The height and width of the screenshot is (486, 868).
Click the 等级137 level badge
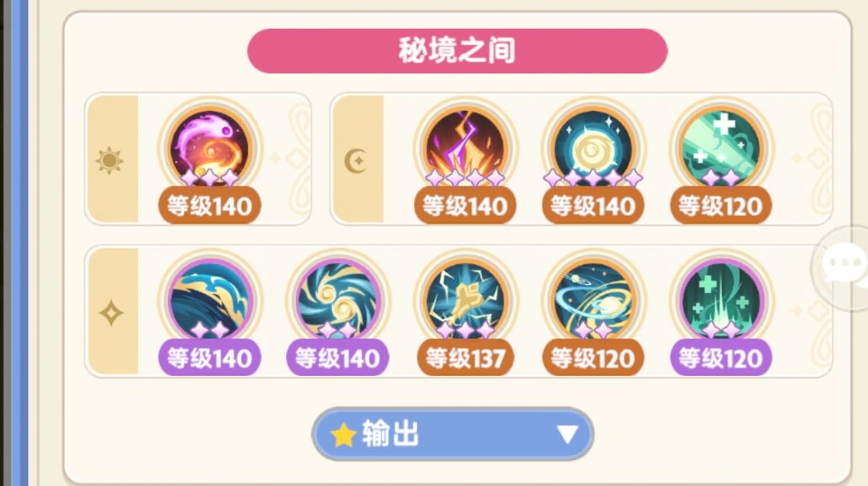pos(465,358)
